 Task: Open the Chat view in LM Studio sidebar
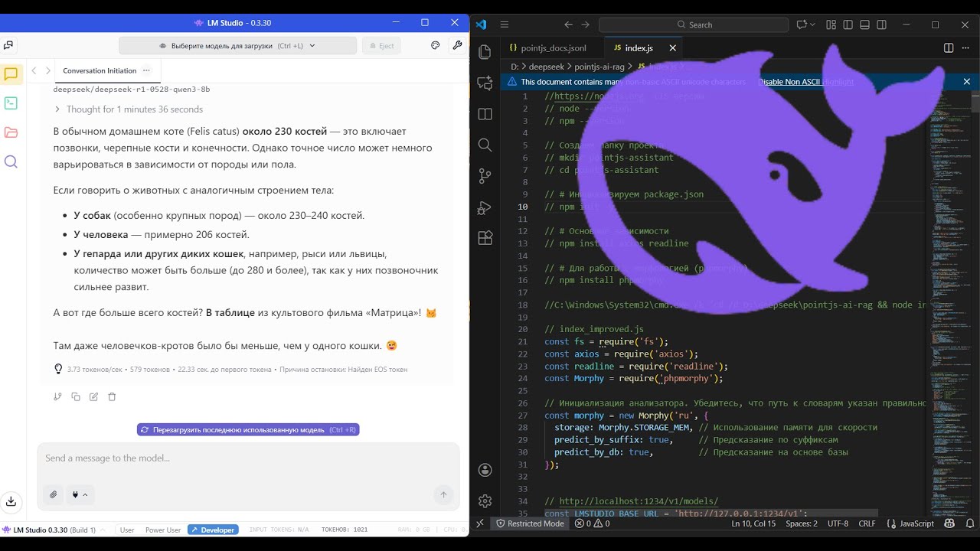pos(11,74)
